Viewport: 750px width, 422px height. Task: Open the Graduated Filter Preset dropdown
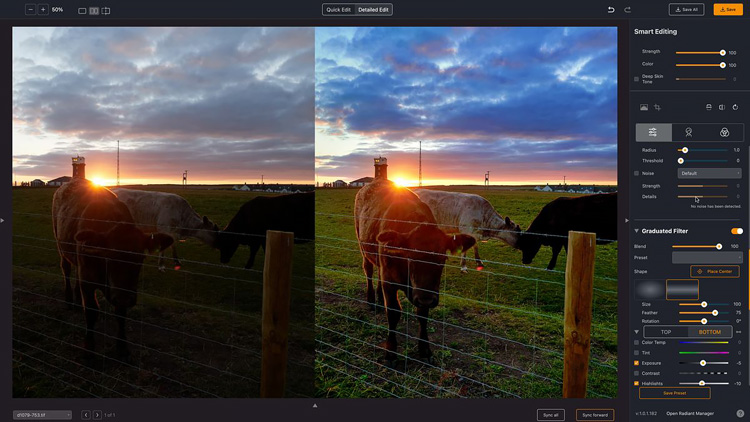click(x=707, y=257)
